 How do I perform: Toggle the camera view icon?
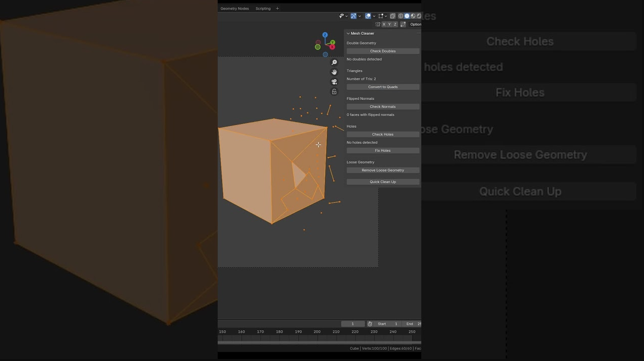click(334, 82)
